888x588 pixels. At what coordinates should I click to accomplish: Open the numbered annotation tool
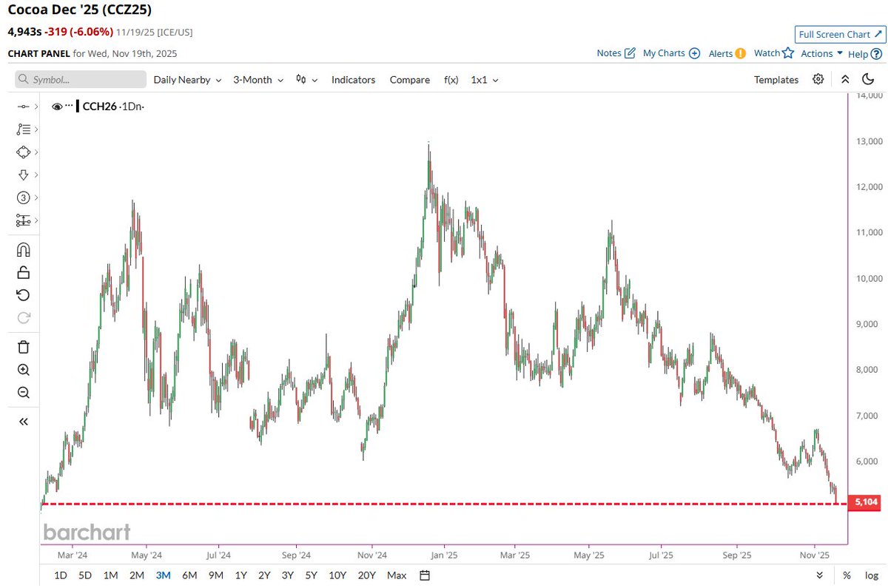(x=23, y=197)
